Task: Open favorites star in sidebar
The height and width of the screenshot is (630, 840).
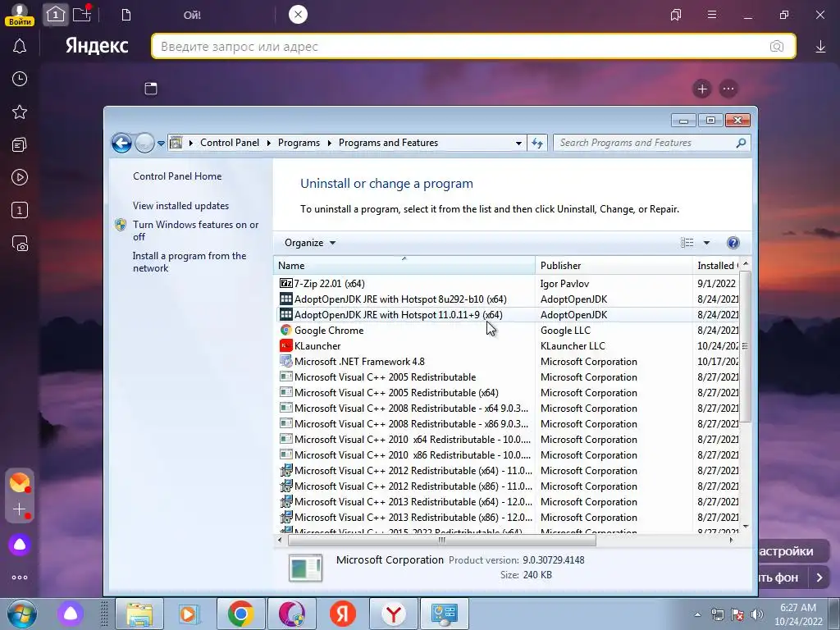Action: tap(20, 112)
